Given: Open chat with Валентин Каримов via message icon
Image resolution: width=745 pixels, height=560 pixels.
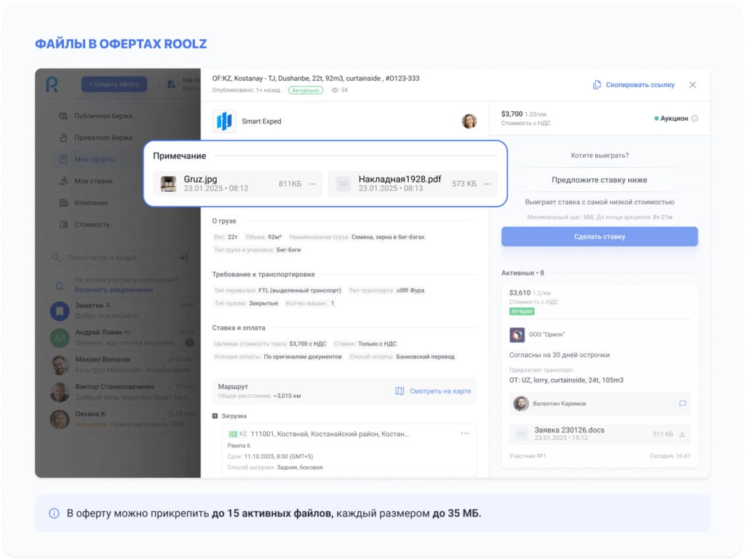Looking at the screenshot, I should 682,404.
